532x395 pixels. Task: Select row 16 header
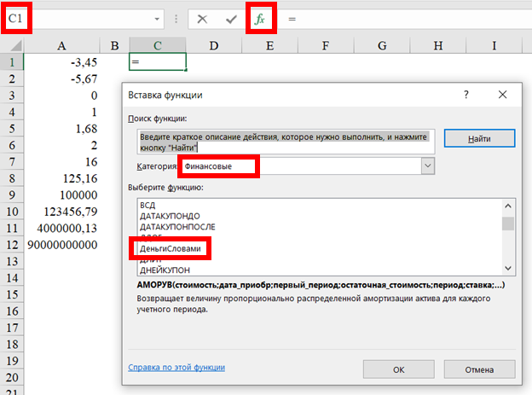pos(12,311)
